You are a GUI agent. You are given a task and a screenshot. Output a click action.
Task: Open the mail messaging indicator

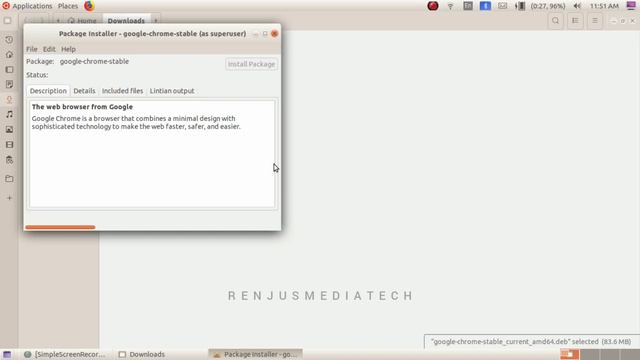(502, 6)
